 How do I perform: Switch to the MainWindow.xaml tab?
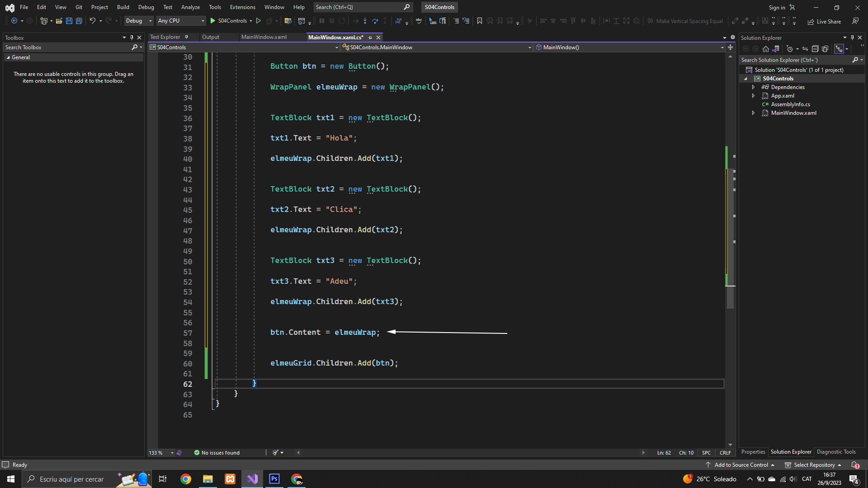click(264, 37)
